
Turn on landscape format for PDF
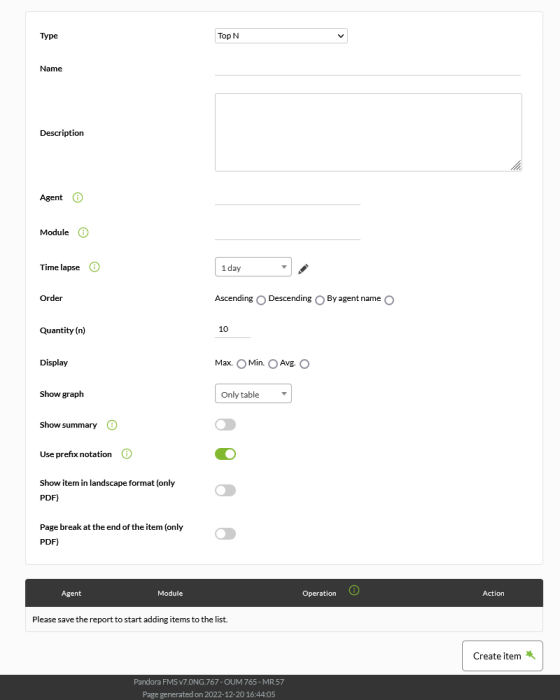pos(226,491)
